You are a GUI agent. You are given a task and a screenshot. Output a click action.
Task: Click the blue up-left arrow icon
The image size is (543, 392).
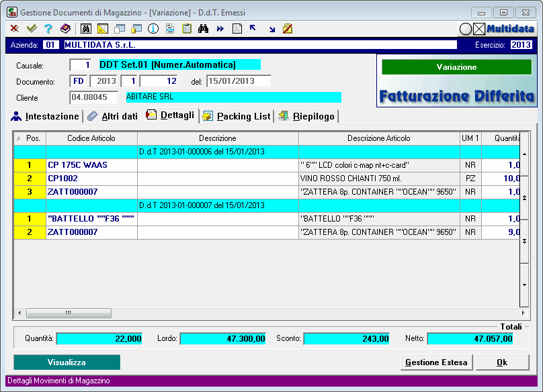tap(253, 28)
